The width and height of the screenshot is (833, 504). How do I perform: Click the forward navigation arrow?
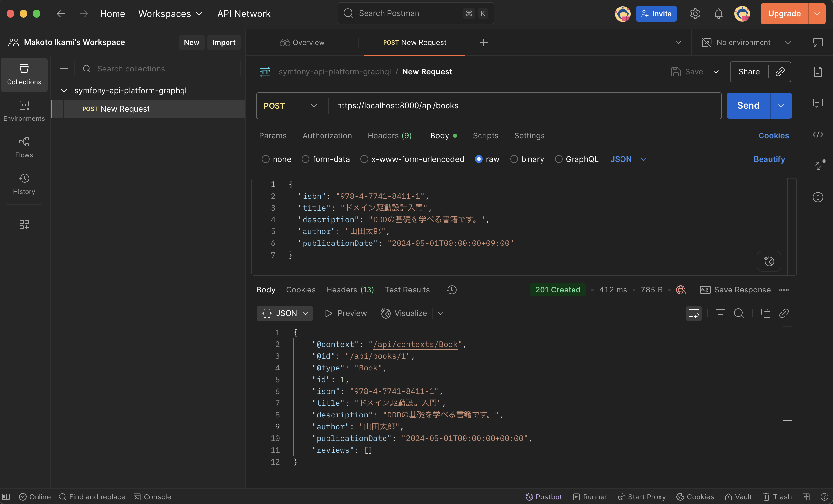[84, 13]
